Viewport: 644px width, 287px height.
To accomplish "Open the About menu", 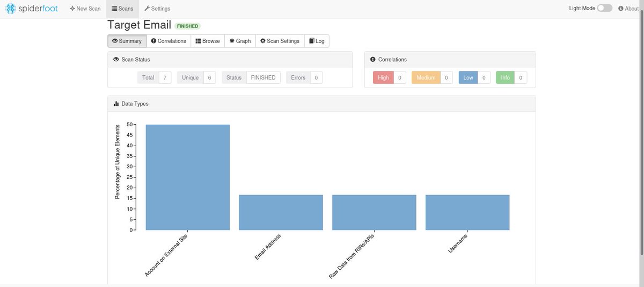I will [629, 9].
